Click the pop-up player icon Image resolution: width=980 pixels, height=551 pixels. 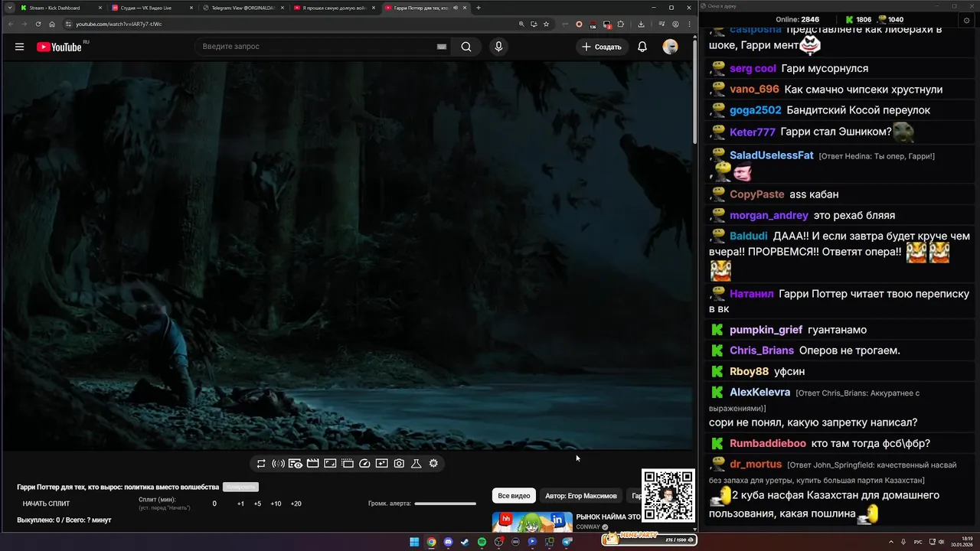347,464
